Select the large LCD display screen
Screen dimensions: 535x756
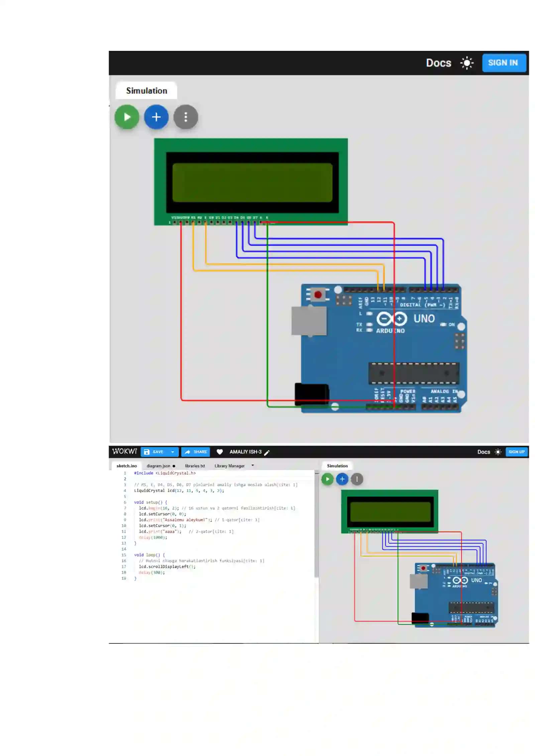coord(252,182)
